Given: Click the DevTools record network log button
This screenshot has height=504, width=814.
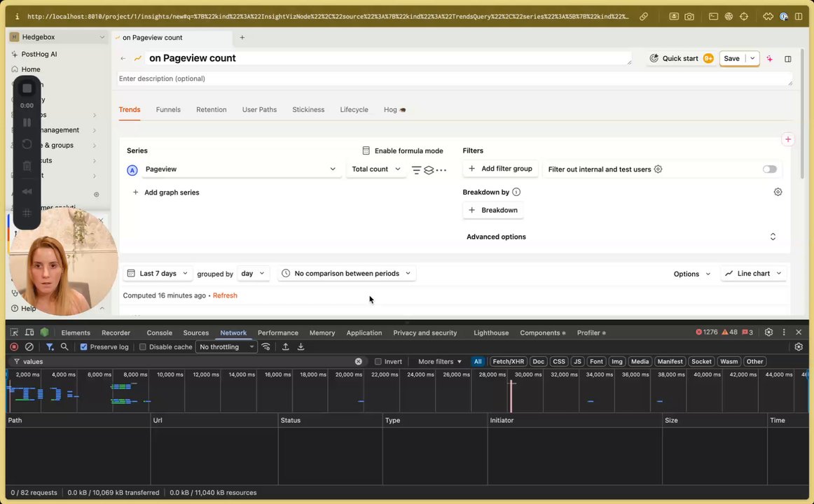Looking at the screenshot, I should (14, 347).
